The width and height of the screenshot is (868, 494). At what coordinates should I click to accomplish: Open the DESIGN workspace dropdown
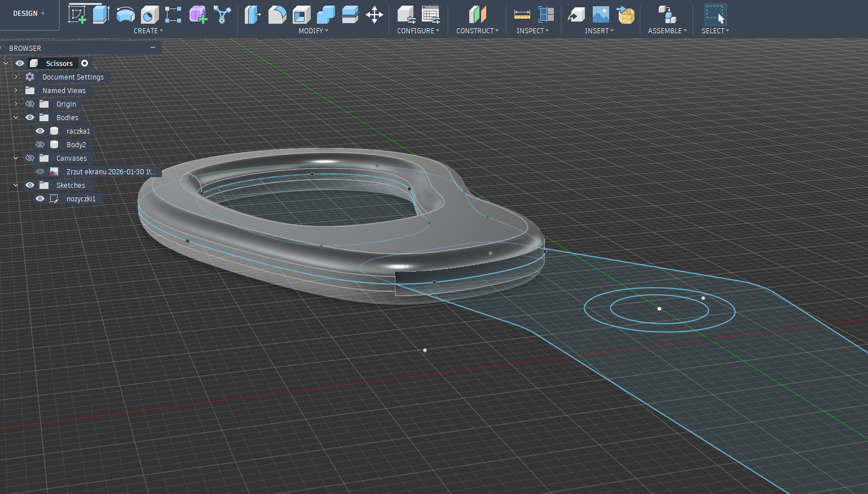29,14
